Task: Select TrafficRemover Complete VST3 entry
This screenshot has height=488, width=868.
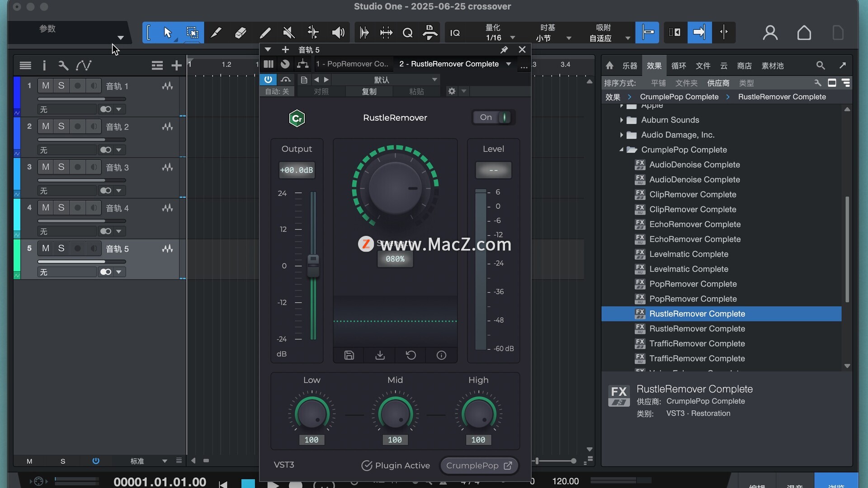Action: 697,343
